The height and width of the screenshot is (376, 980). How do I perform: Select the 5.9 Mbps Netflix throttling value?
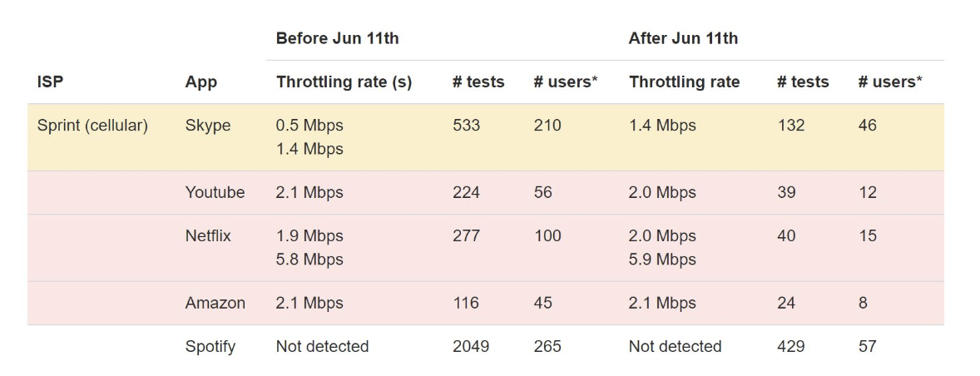(662, 260)
